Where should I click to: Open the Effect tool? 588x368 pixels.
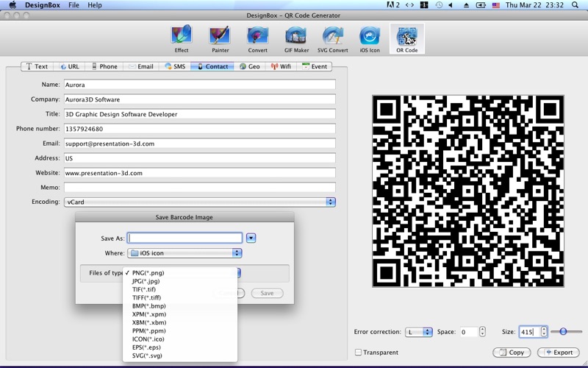point(182,39)
